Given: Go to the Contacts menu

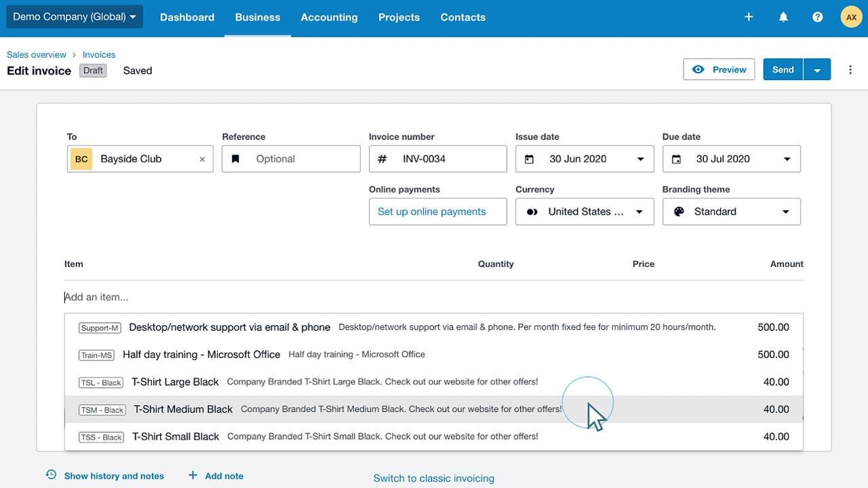Looking at the screenshot, I should pos(462,17).
